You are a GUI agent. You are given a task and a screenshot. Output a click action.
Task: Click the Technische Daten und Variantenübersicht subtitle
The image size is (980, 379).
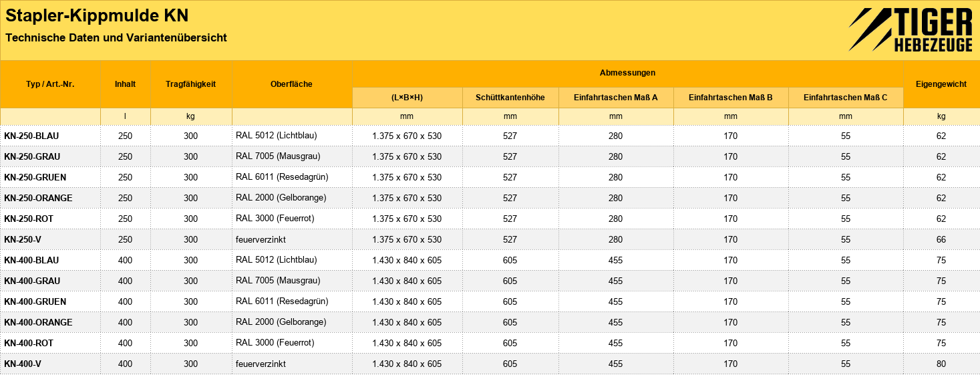116,37
